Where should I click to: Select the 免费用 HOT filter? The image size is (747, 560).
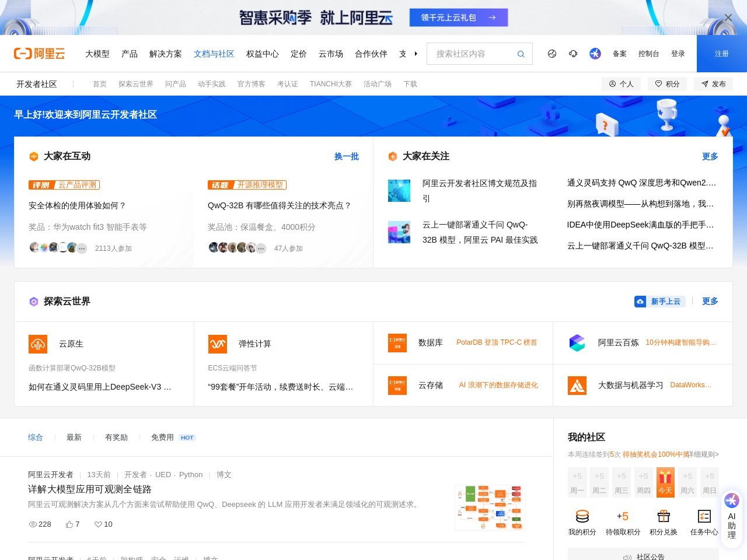pyautogui.click(x=164, y=437)
